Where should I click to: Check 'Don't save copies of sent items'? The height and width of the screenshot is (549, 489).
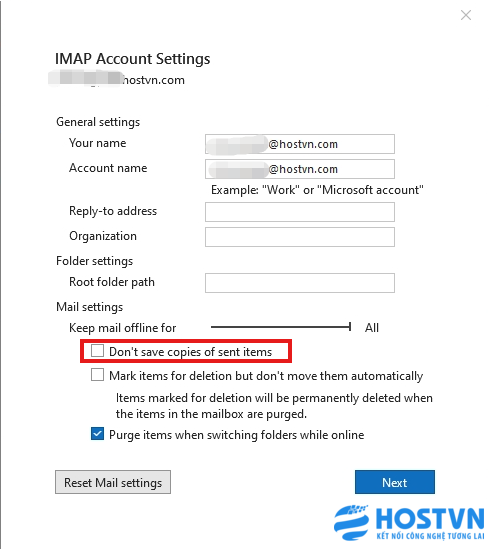click(97, 351)
